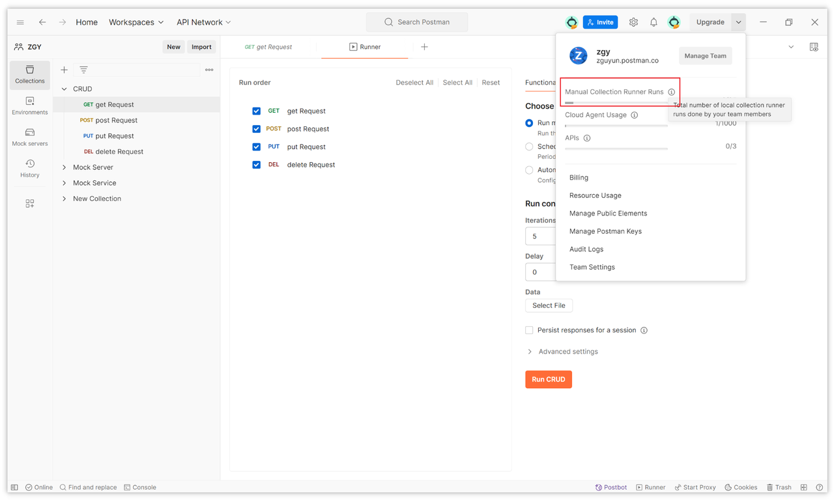The height and width of the screenshot is (504, 834).
Task: Collapse the CRUD collection
Action: (x=64, y=89)
